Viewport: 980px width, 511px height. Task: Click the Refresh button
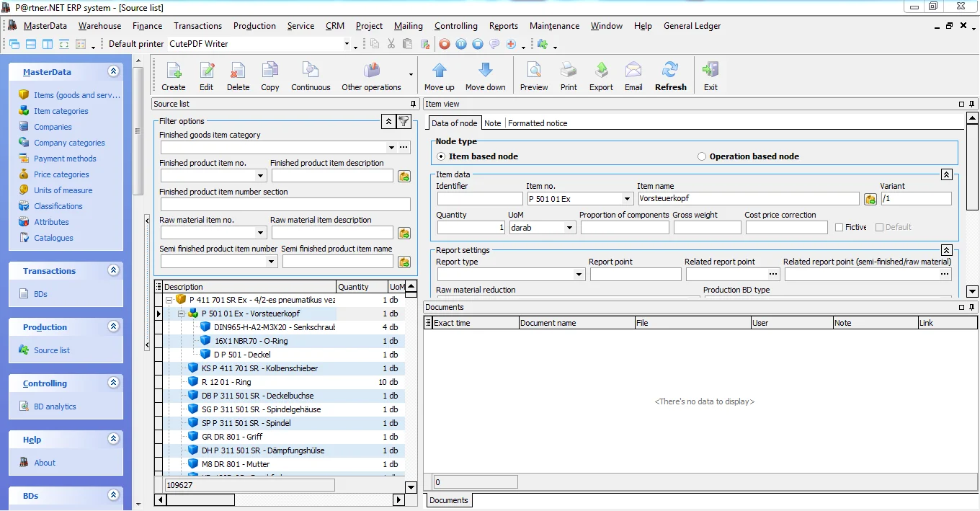click(x=670, y=76)
